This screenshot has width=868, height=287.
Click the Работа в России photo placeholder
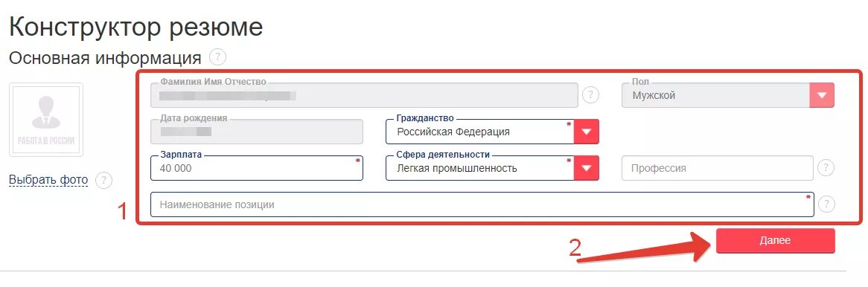click(46, 120)
